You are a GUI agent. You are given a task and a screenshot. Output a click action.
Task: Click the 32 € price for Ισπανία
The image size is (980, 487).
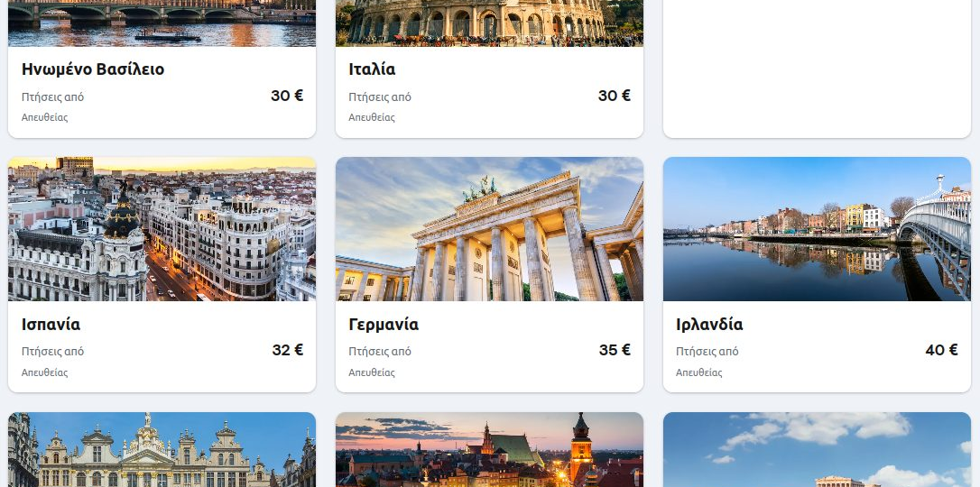(288, 350)
